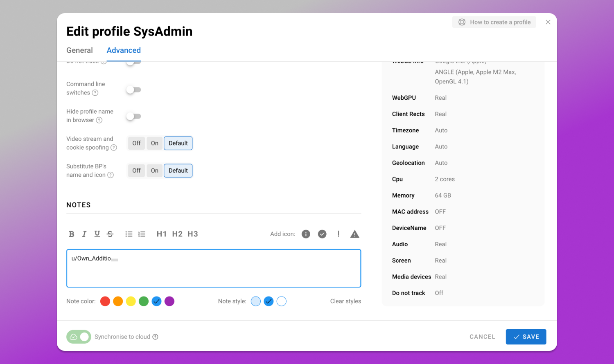Choose the orange note color

click(118, 301)
